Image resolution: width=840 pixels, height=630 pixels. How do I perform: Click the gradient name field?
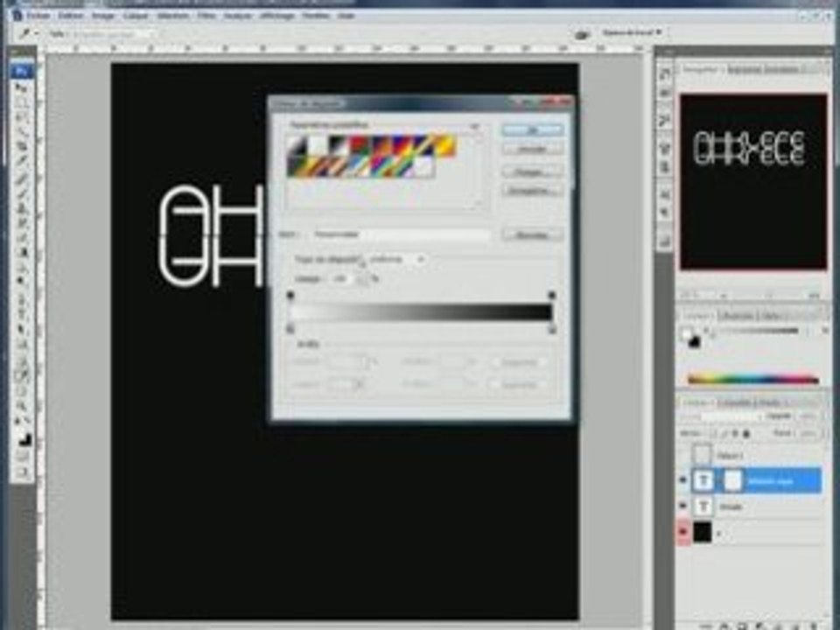click(401, 234)
